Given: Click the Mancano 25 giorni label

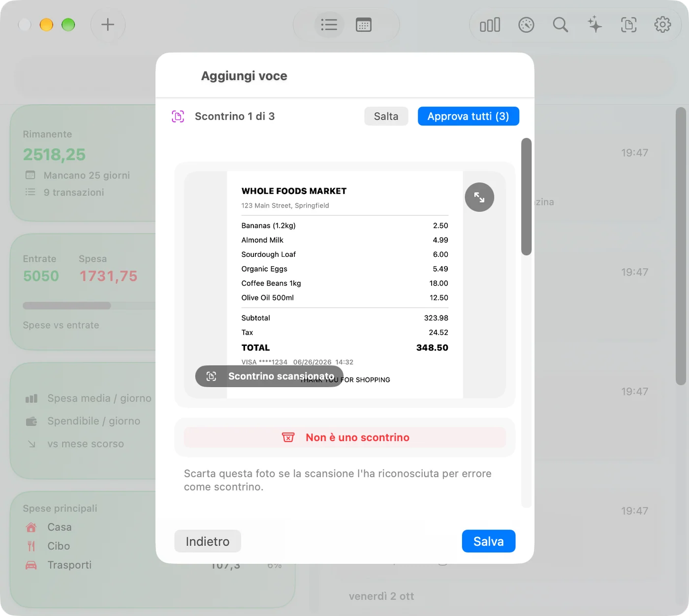Looking at the screenshot, I should [87, 175].
